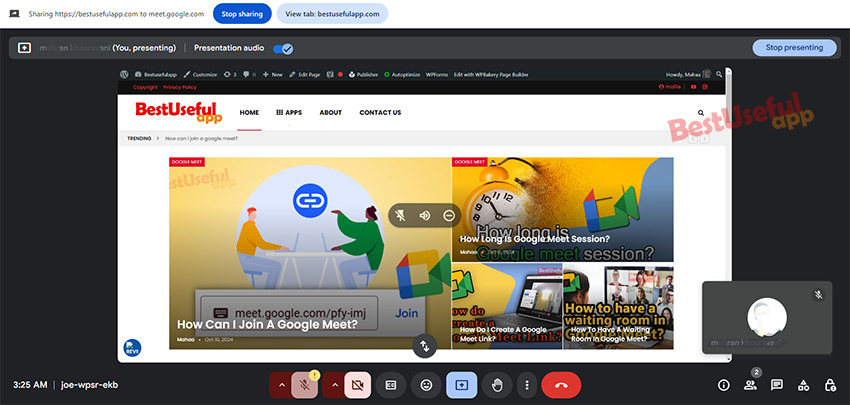Click Edit Page in admin bar
The height and width of the screenshot is (405, 850).
click(x=305, y=75)
